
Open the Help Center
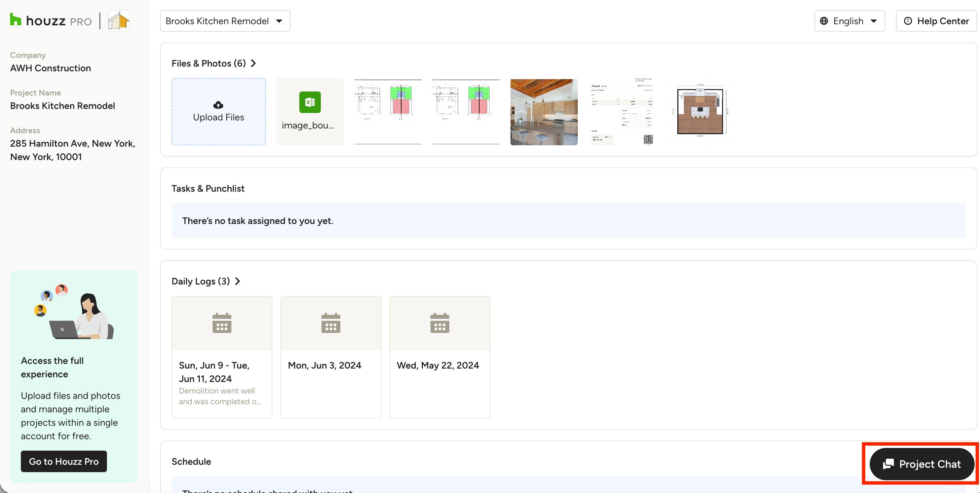(x=936, y=21)
